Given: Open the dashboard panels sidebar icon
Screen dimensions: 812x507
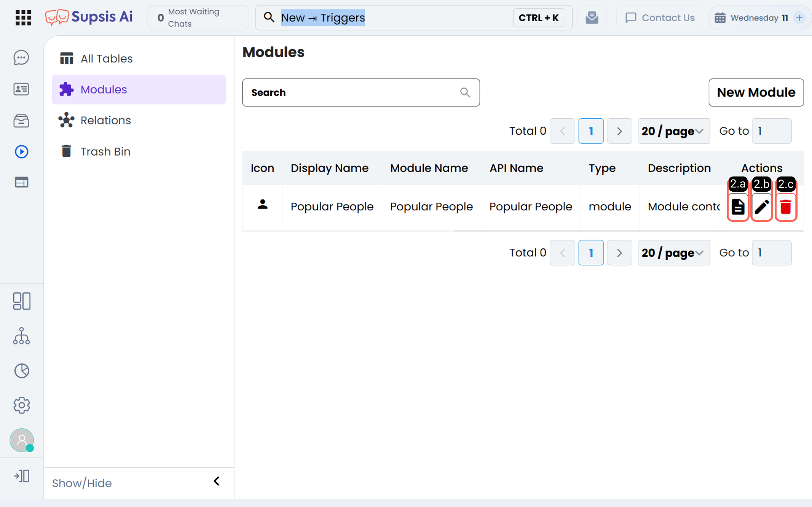Looking at the screenshot, I should [x=22, y=301].
